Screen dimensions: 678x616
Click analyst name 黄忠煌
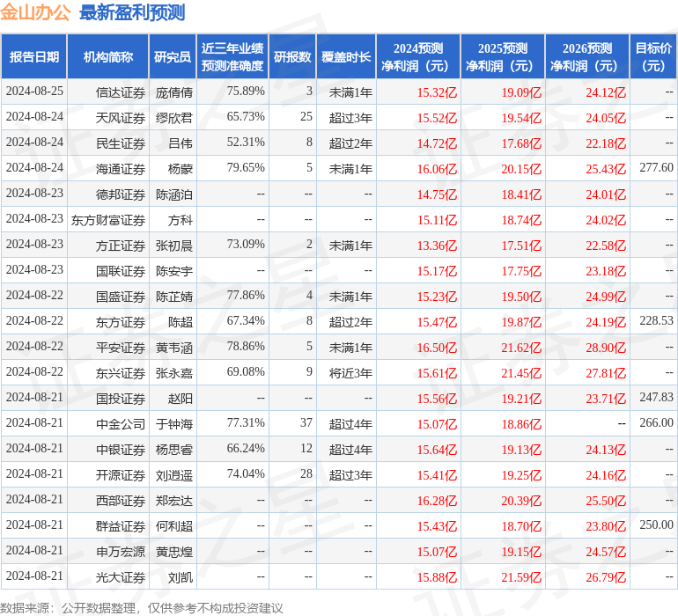click(173, 551)
